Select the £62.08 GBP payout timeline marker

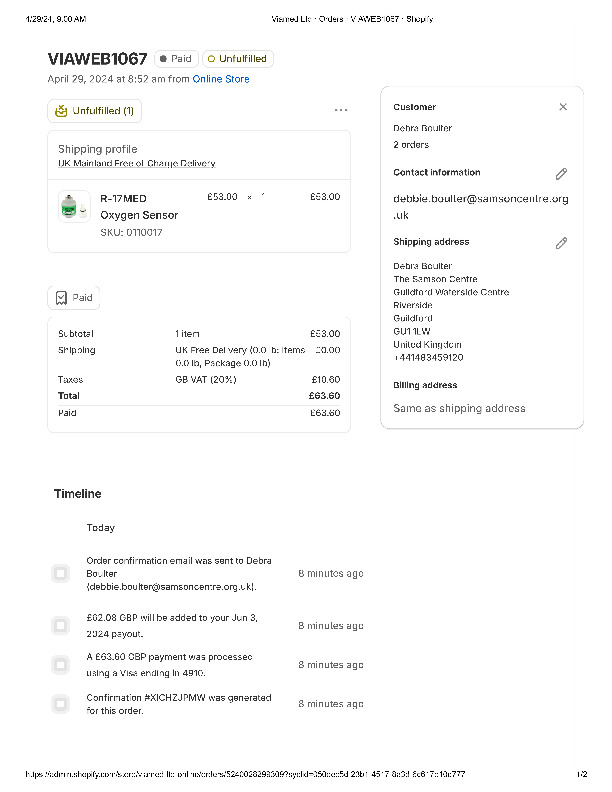[60, 625]
